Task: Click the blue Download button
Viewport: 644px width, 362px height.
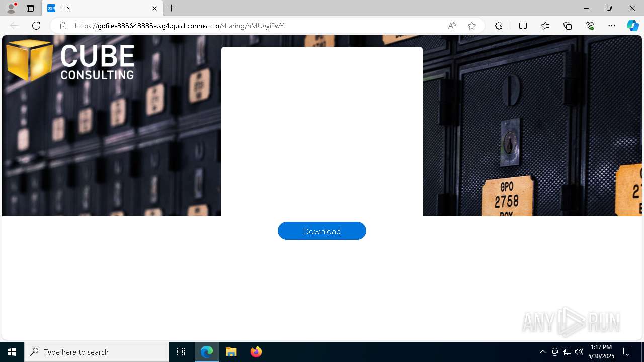Action: [322, 231]
